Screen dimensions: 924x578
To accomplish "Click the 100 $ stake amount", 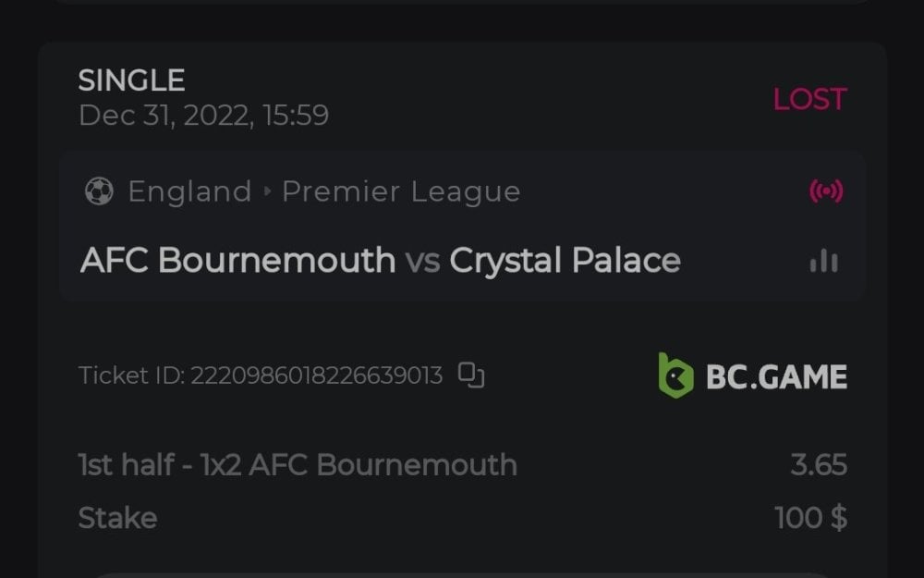I will (x=810, y=518).
